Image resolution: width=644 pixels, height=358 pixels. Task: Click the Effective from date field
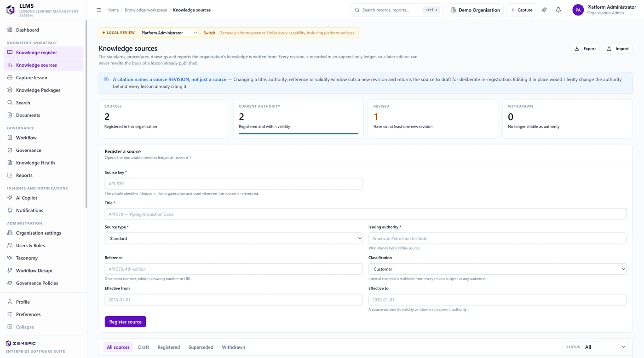(x=234, y=300)
